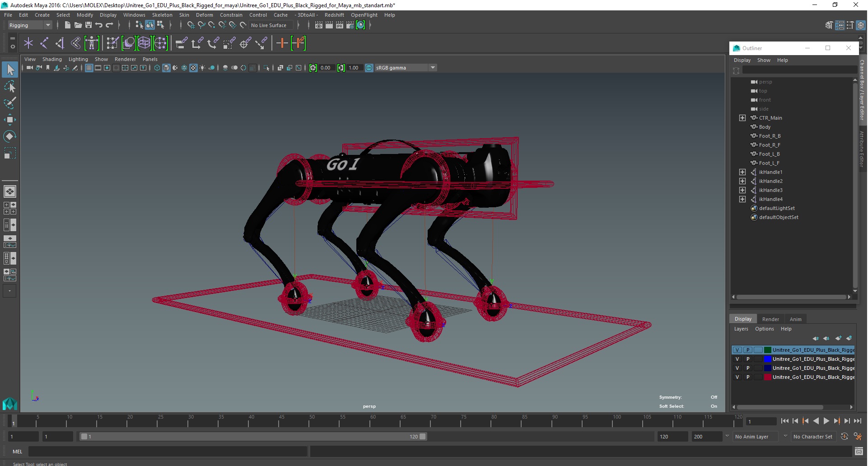Viewport: 868px width, 466px height.
Task: Click the red layer color swatch
Action: (x=767, y=377)
